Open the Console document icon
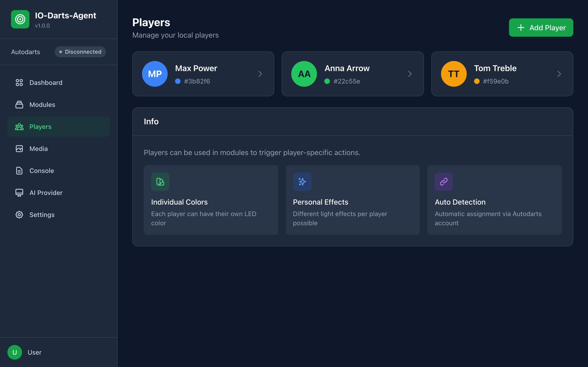This screenshot has width=588, height=367. (x=19, y=171)
